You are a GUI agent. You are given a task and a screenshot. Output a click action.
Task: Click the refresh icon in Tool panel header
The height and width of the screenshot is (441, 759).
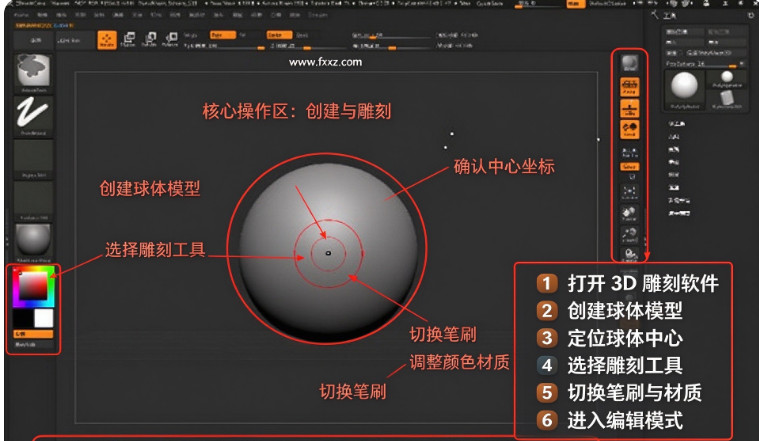[750, 15]
